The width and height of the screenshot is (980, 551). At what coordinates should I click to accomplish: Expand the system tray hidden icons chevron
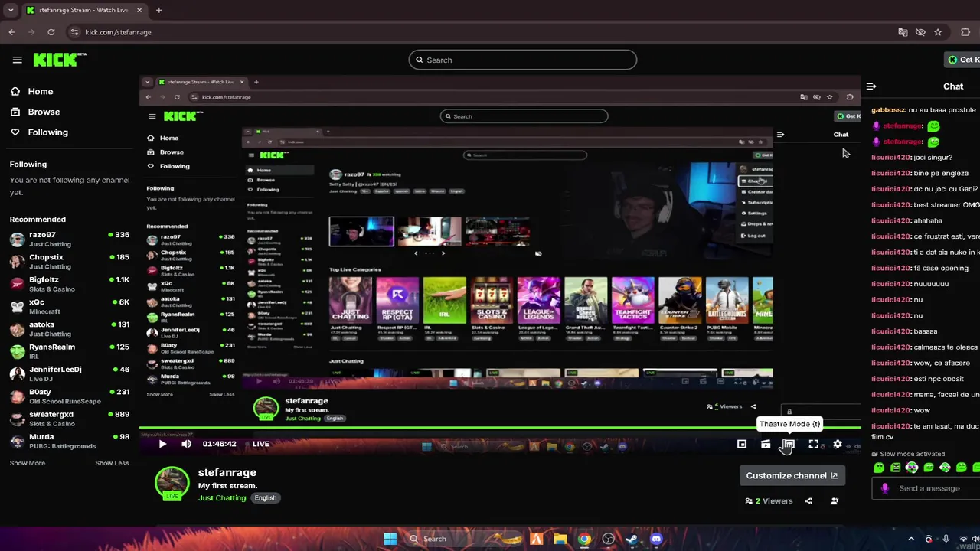(911, 539)
